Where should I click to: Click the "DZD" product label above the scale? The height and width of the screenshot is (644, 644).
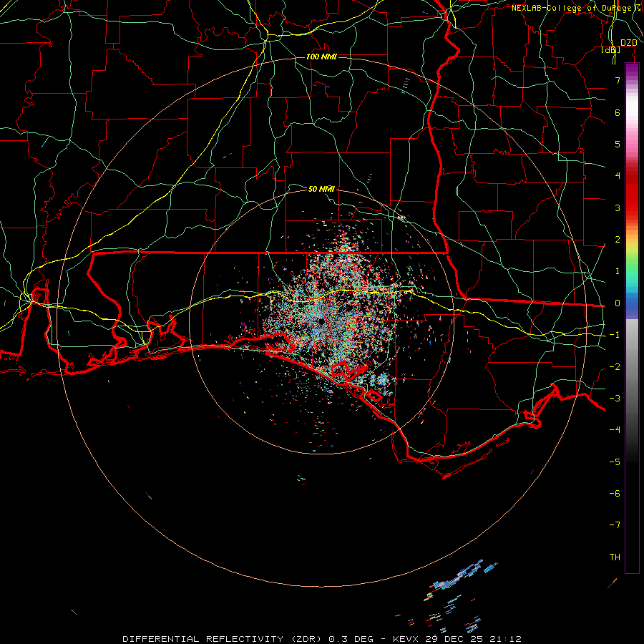point(629,43)
